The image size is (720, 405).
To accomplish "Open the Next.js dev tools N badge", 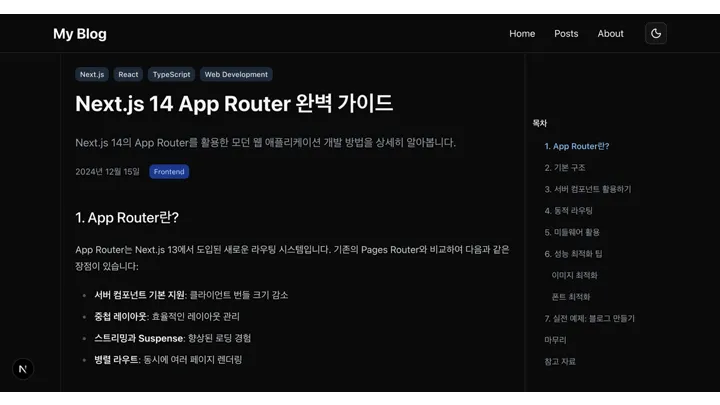I will (23, 369).
